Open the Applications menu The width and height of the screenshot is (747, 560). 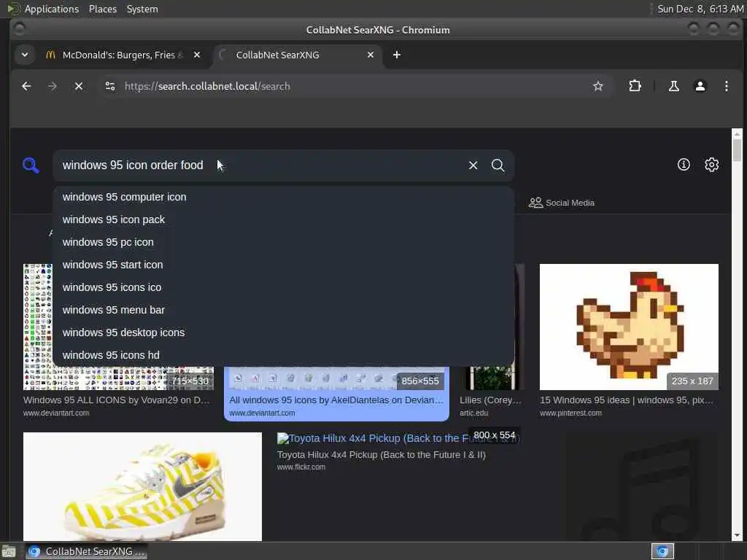52,9
